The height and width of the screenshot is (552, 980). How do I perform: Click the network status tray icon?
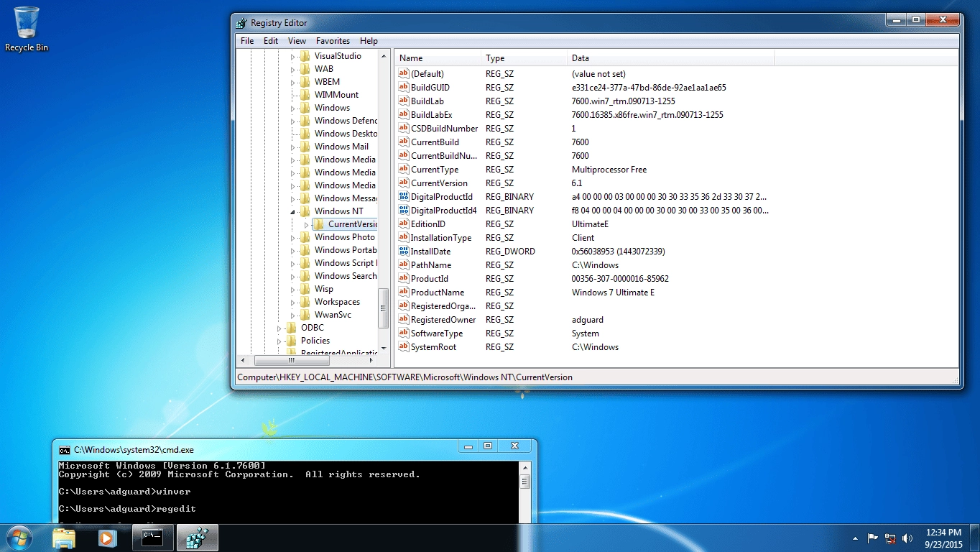tap(891, 538)
